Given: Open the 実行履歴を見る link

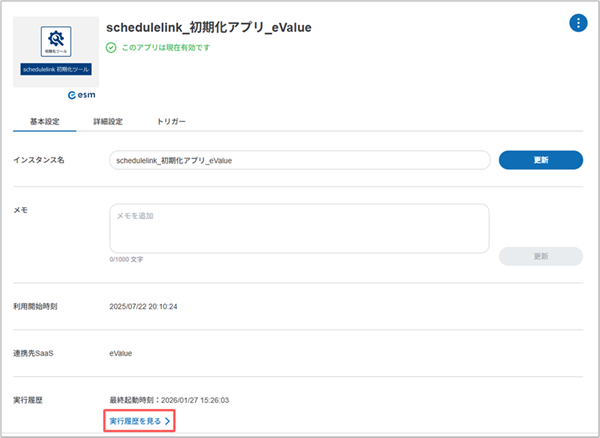Looking at the screenshot, I should (134, 421).
